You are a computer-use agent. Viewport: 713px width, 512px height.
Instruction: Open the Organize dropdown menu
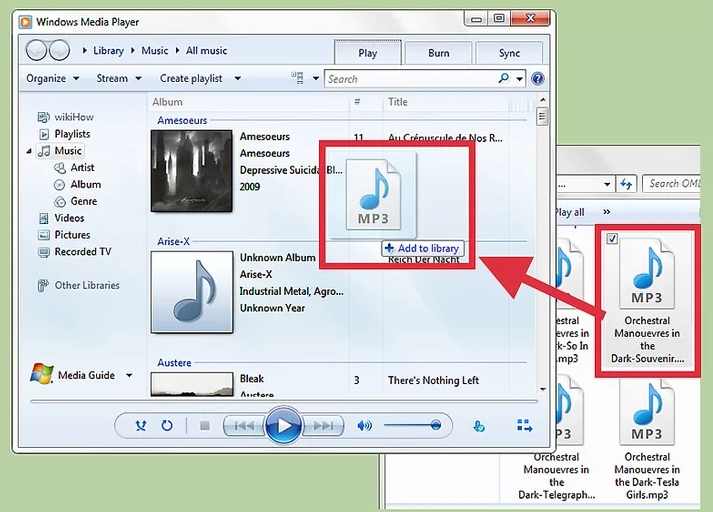(53, 78)
